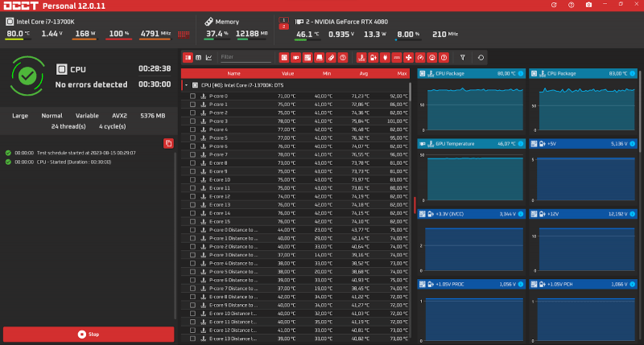This screenshot has width=644, height=345.
Task: Tick the checkbox for P-core 0
Action: tap(192, 96)
